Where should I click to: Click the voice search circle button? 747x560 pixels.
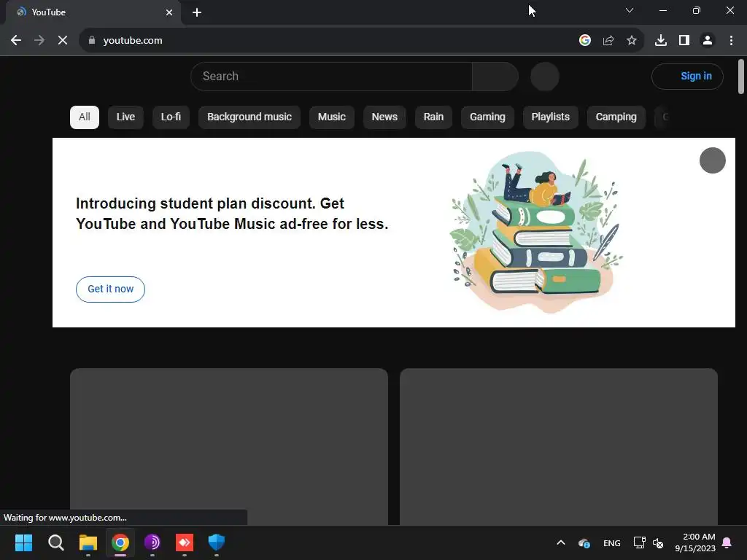(544, 76)
